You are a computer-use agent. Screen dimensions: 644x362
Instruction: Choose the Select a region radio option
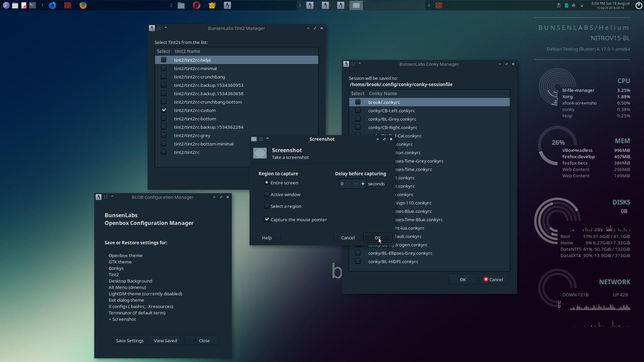(x=267, y=206)
